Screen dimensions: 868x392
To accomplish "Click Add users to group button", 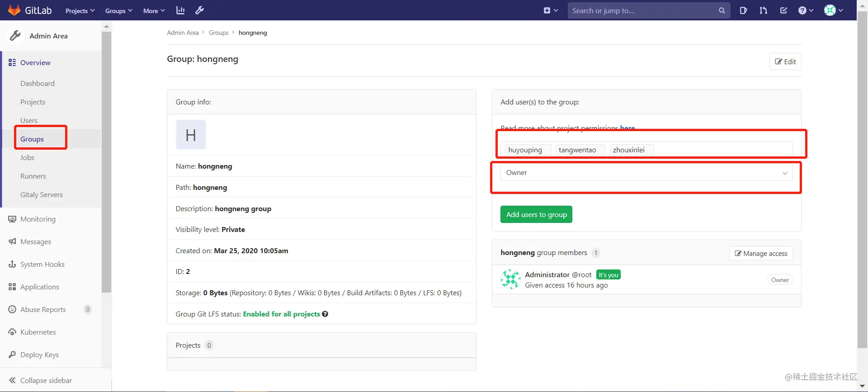I will [536, 214].
